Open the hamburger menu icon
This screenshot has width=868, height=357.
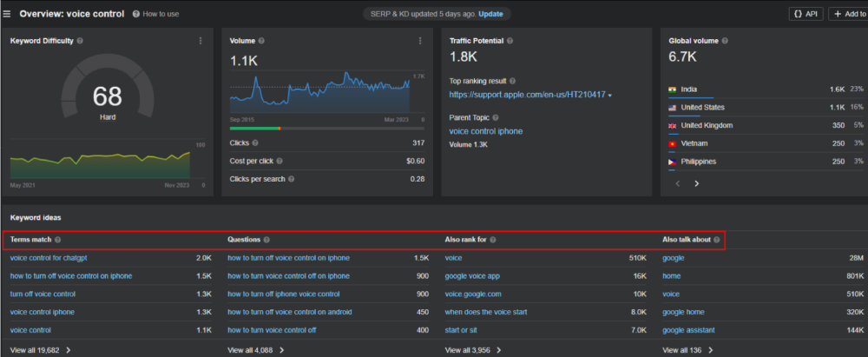(7, 14)
